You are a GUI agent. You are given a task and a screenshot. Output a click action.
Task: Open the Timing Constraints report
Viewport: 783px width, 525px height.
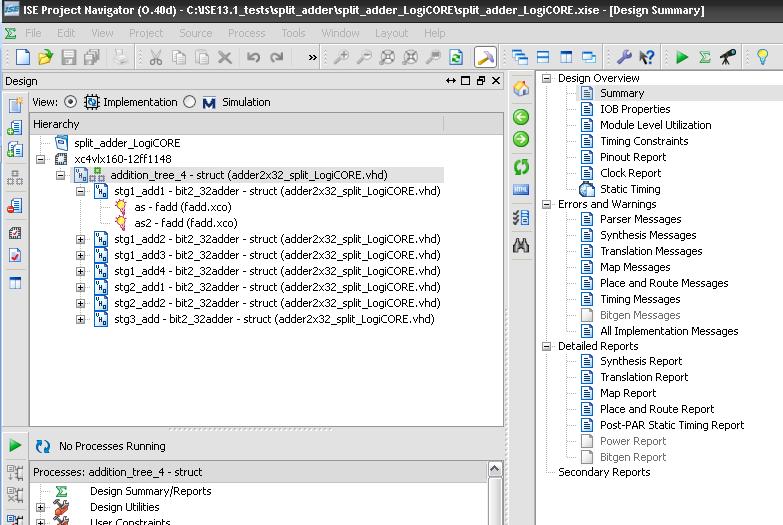(644, 141)
